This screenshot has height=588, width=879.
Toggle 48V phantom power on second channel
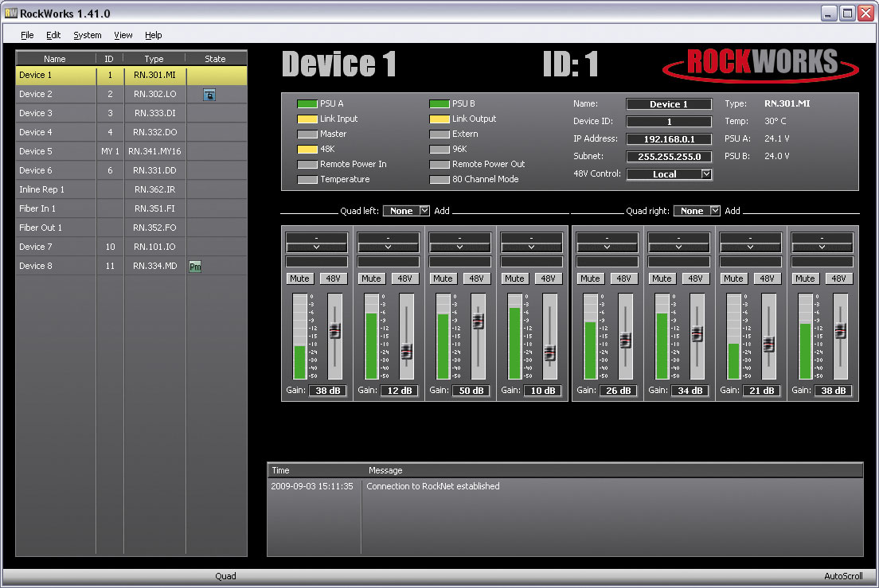404,278
